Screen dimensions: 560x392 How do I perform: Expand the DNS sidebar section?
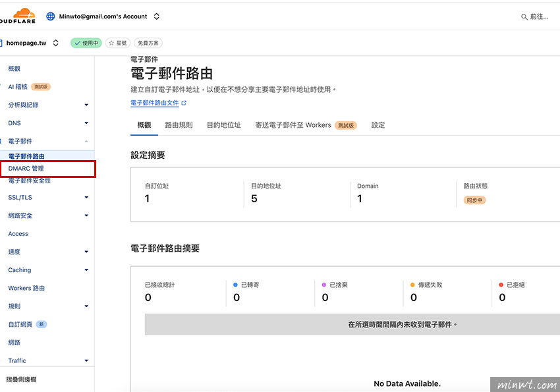pyautogui.click(x=86, y=123)
